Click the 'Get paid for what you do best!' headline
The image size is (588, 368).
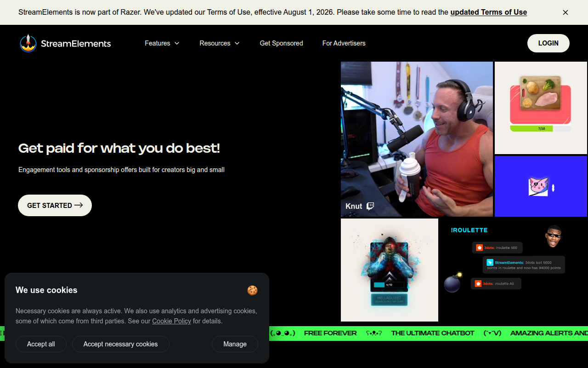point(119,148)
